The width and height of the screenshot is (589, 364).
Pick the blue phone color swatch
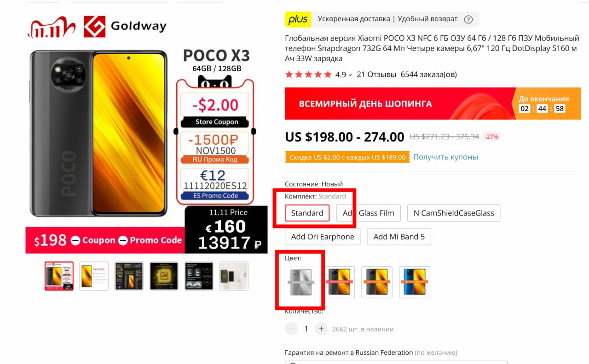coord(415,282)
